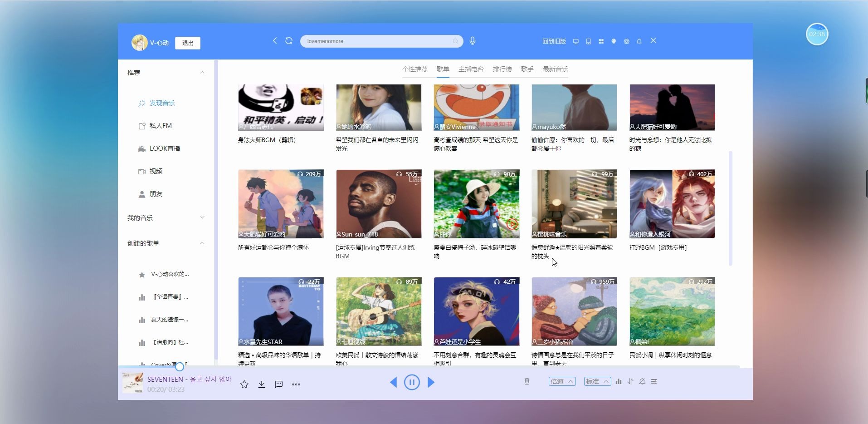Viewport: 868px width, 424px height.
Task: Open the four-square grid icon in header
Action: pyautogui.click(x=601, y=41)
